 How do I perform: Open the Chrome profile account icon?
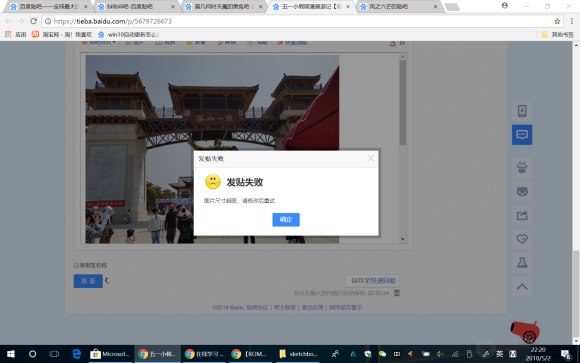coord(505,6)
